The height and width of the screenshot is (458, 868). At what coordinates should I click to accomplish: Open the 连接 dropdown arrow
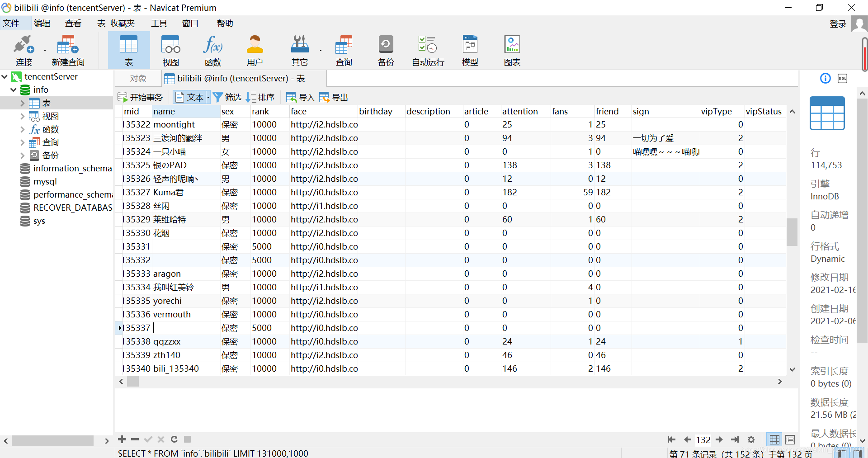45,50
